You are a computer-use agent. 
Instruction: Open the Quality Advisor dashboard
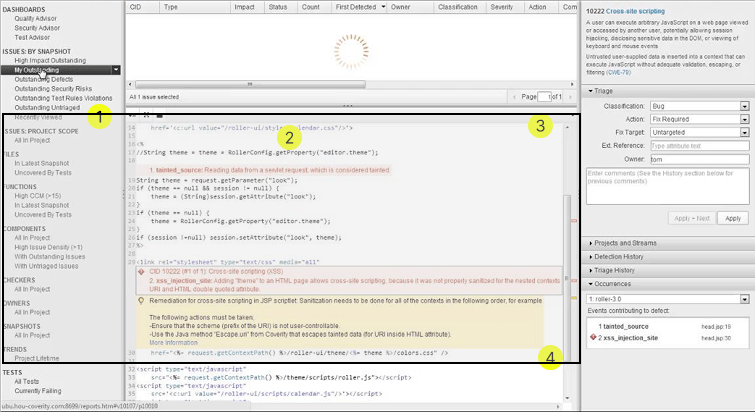point(36,18)
